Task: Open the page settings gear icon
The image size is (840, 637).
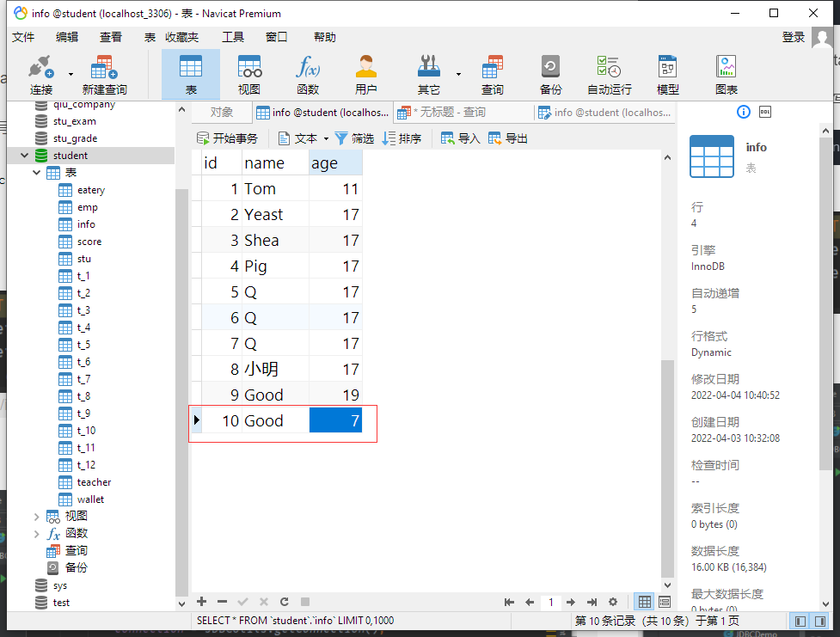Action: [x=613, y=602]
